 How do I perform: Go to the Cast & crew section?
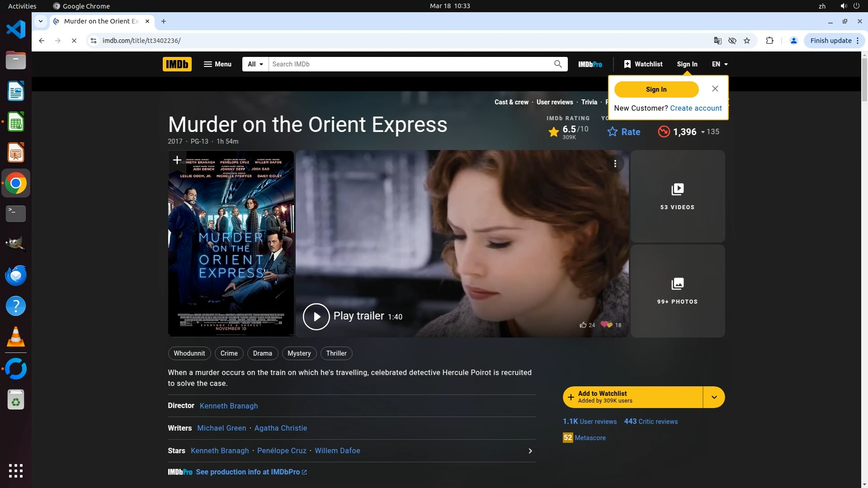(511, 102)
